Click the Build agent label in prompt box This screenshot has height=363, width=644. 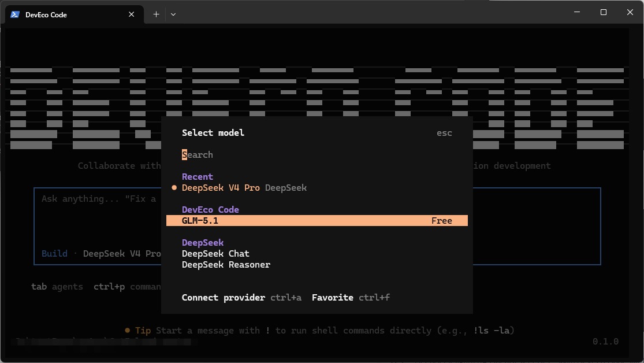(54, 254)
